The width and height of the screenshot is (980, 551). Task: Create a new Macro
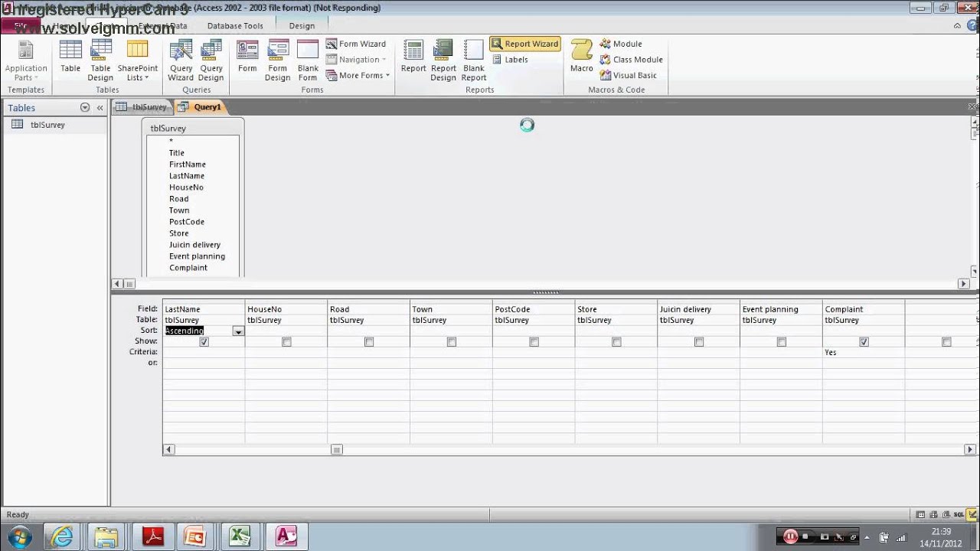[x=582, y=57]
